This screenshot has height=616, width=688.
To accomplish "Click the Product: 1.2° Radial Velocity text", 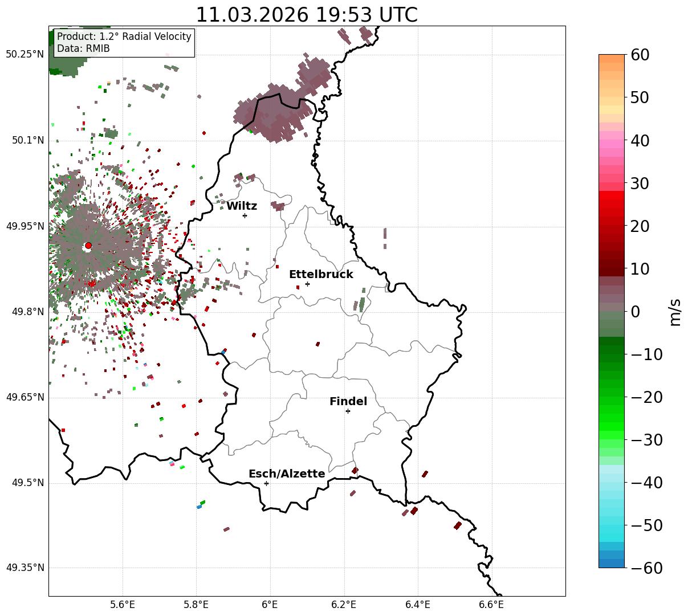I will (124, 36).
